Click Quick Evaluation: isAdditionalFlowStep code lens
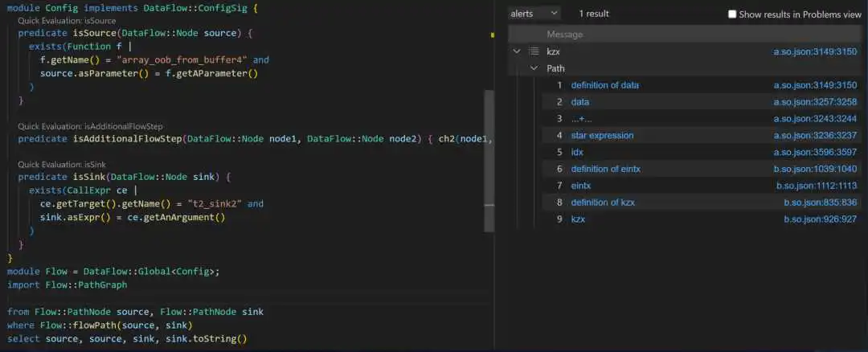The height and width of the screenshot is (352, 868). (90, 127)
